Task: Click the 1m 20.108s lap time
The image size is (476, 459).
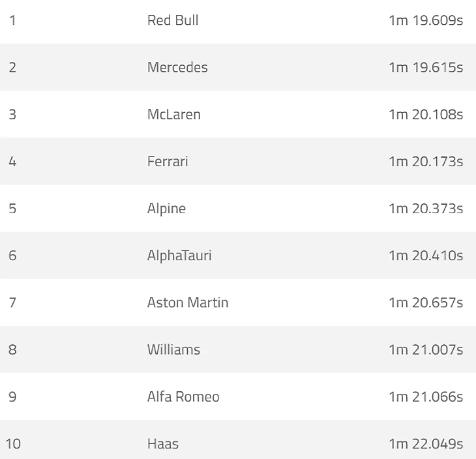Action: [426, 114]
